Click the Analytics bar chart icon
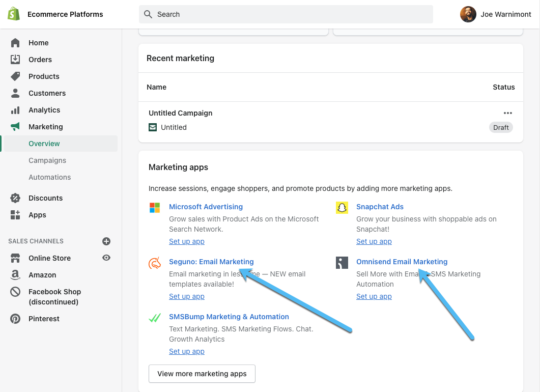This screenshot has width=540, height=392. click(15, 110)
